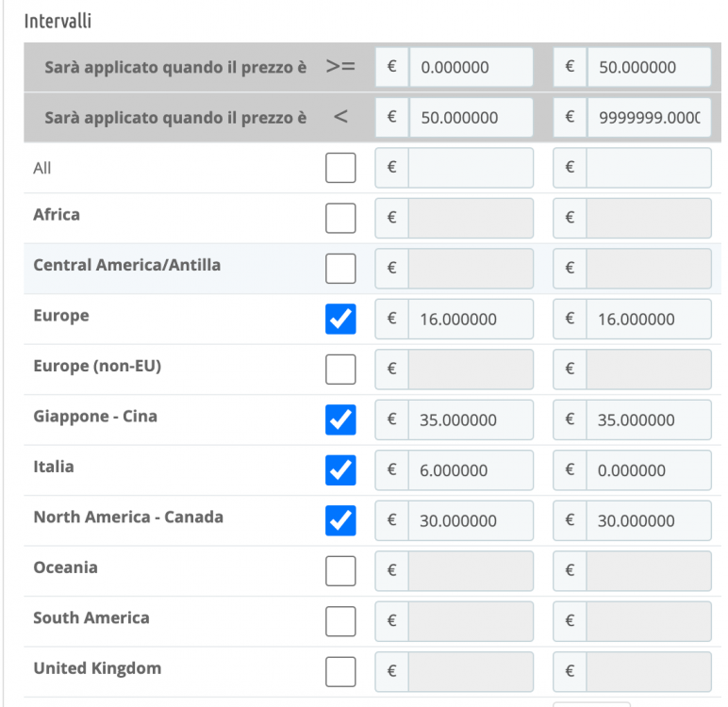Click the All row first range price field
Viewport: 728px width, 707px height.
470,168
